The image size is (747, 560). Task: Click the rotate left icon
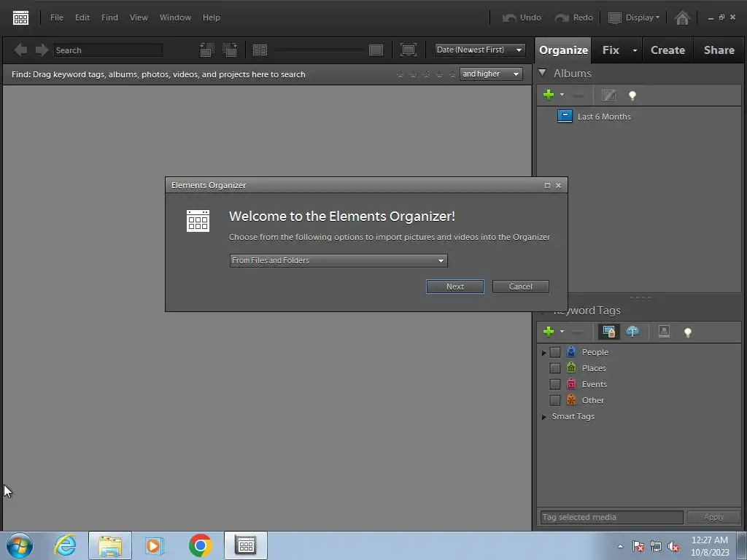pos(206,50)
